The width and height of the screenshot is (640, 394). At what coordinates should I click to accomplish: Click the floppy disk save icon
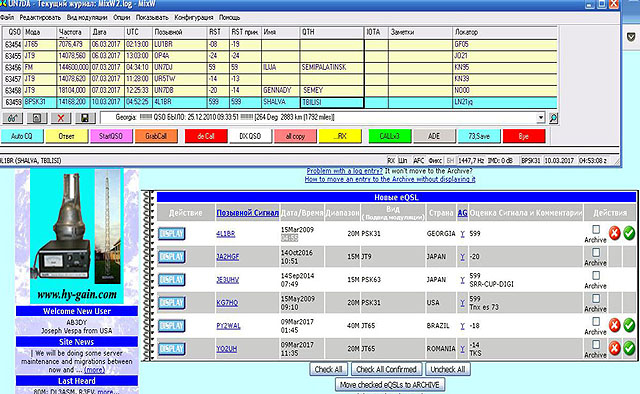pos(85,118)
